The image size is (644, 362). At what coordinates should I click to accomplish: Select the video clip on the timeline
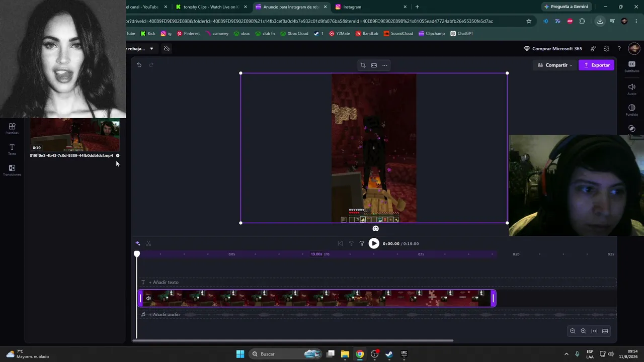317,299
